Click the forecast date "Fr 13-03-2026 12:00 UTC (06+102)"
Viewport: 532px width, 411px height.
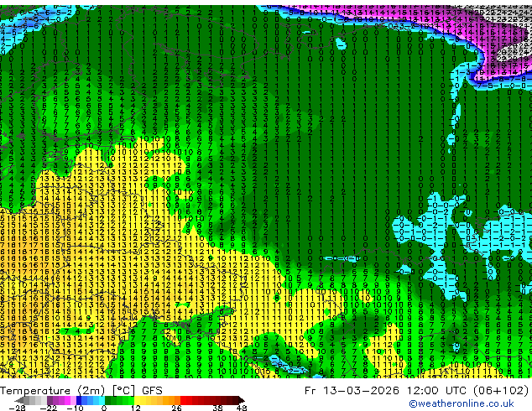point(417,391)
